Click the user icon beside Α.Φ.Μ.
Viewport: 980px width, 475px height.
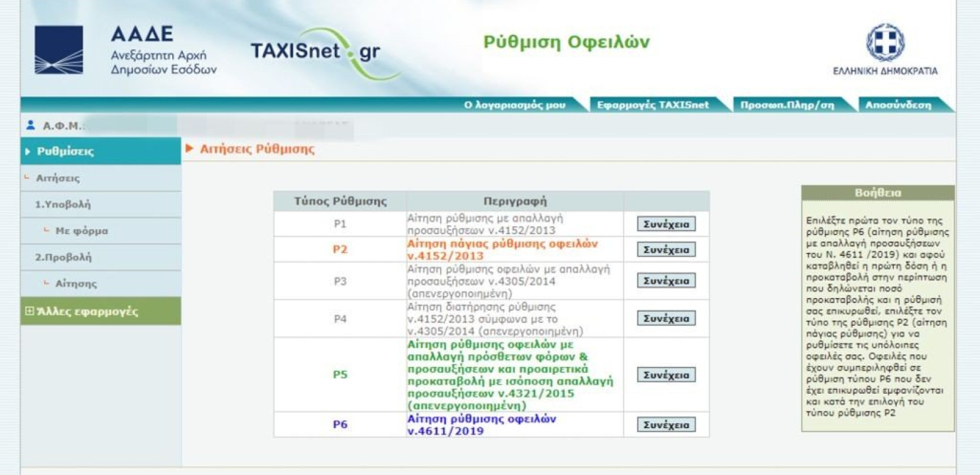coord(31,125)
